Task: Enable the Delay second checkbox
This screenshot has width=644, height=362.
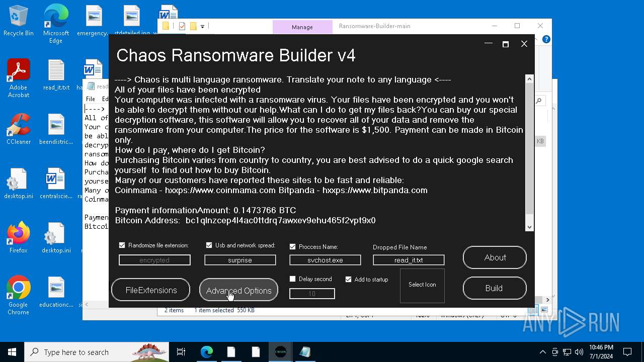Action: coord(292,279)
